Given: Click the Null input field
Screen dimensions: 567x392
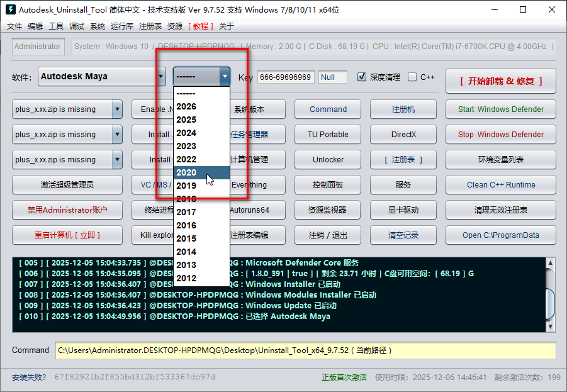Looking at the screenshot, I should point(333,77).
